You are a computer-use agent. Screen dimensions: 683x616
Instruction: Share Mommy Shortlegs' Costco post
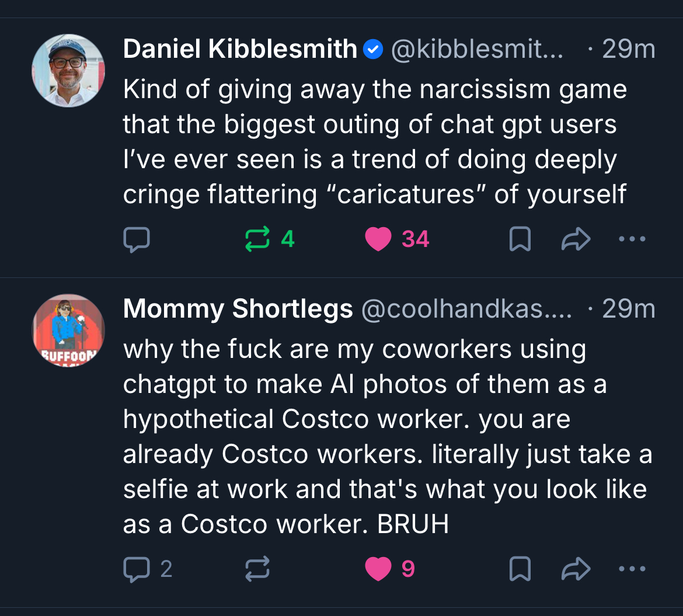coord(576,569)
